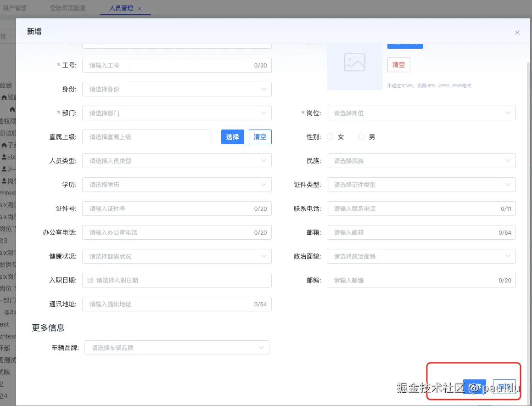
Task: Click the 直属上级 input field
Action: [x=147, y=137]
